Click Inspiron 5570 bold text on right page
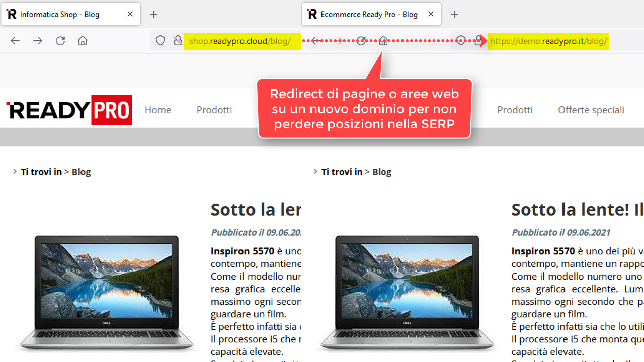Image resolution: width=644 pixels, height=362 pixels. (543, 251)
